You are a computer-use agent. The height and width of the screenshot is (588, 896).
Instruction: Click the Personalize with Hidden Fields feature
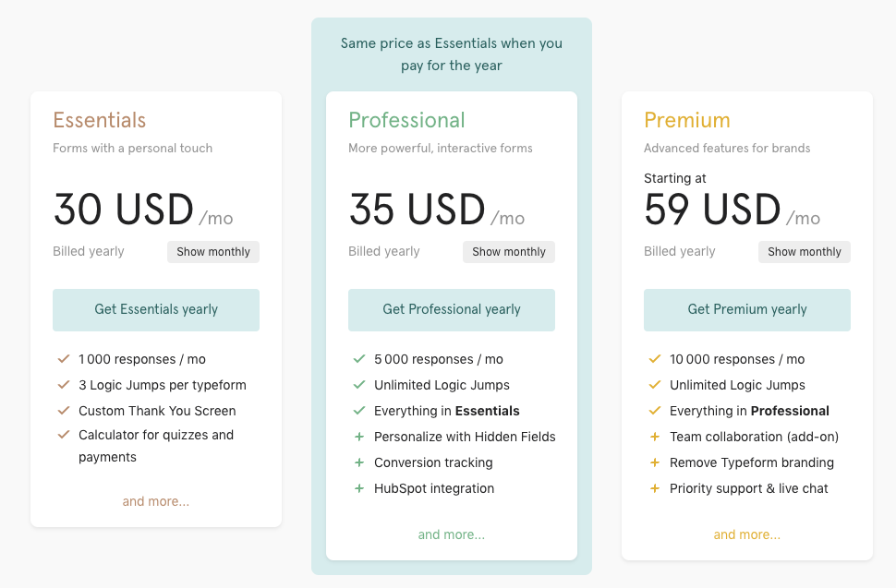point(465,437)
